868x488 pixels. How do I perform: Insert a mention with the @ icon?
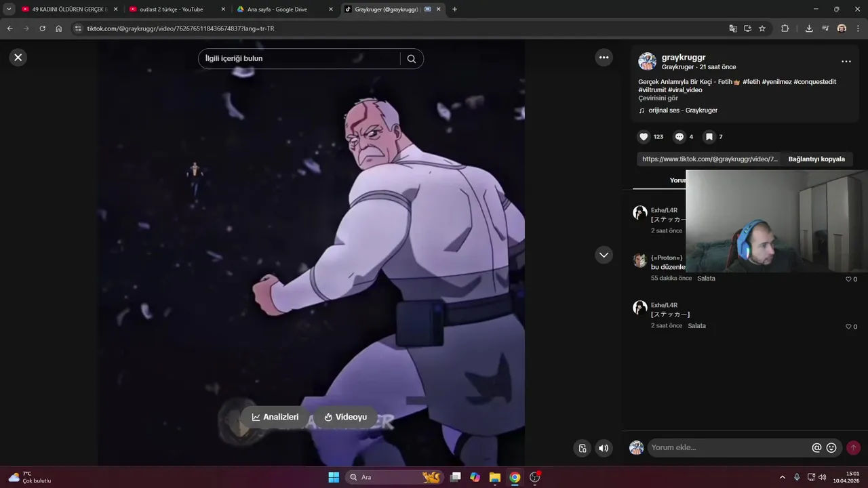(x=816, y=448)
